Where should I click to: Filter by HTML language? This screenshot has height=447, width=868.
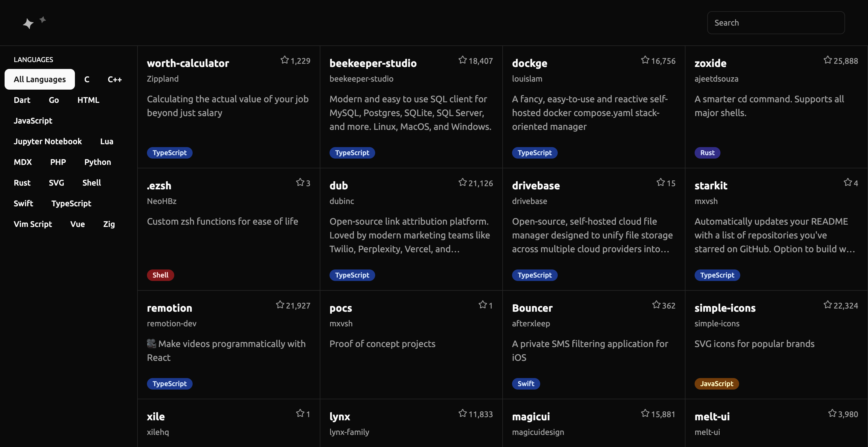point(88,100)
